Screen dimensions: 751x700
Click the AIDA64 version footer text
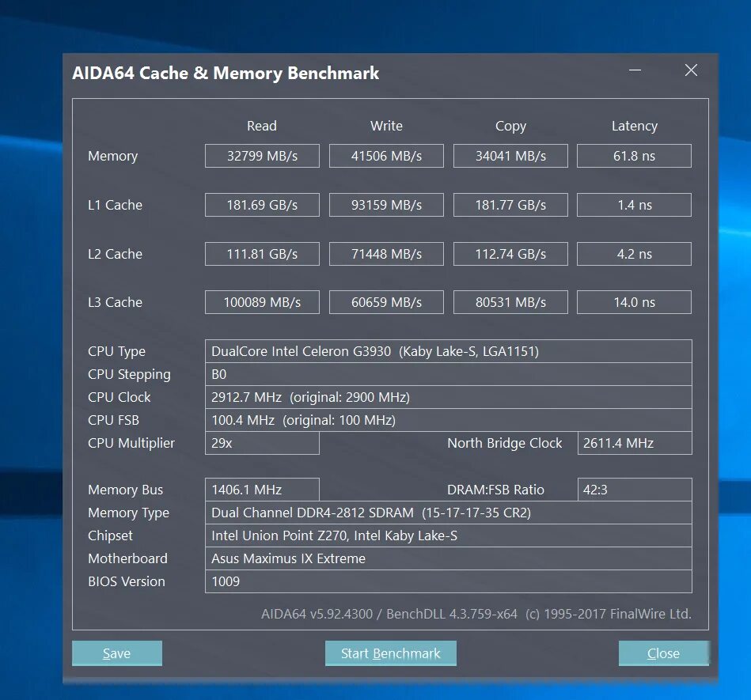pos(476,614)
